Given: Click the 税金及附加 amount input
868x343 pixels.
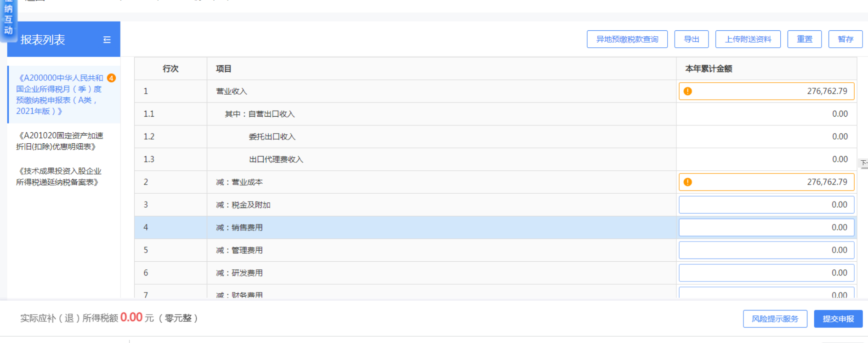Looking at the screenshot, I should [766, 205].
